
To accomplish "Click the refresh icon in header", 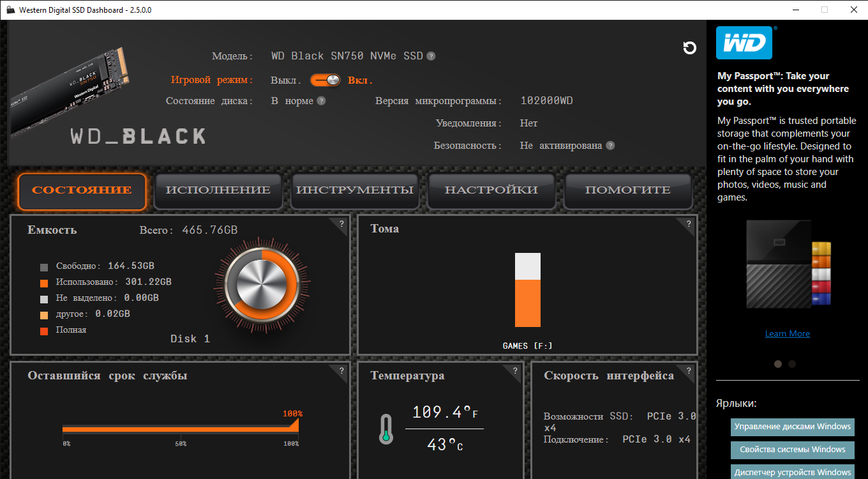I will (x=689, y=48).
